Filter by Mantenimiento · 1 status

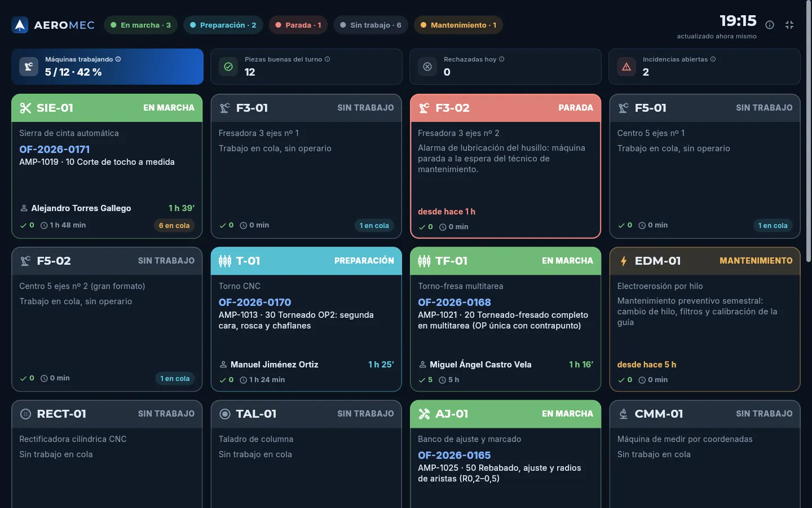tap(458, 25)
